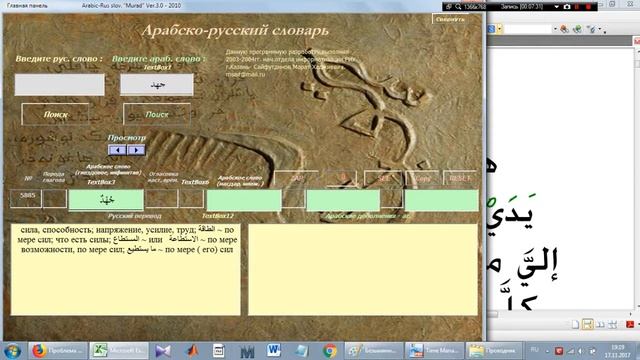Click the clock in the system tray

[x=618, y=351]
